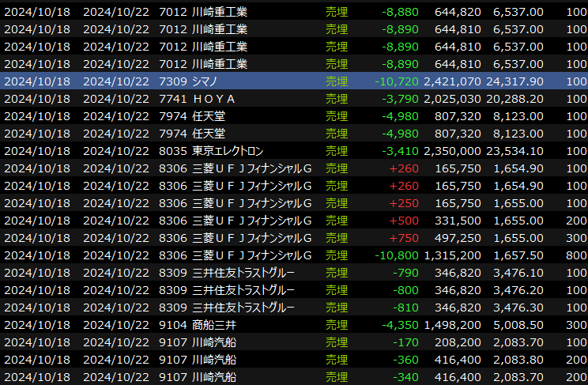Viewport: 588px width, 385px height.
Task: Click the 1,498,200 amount in 商船三井 row
Action: 451,325
